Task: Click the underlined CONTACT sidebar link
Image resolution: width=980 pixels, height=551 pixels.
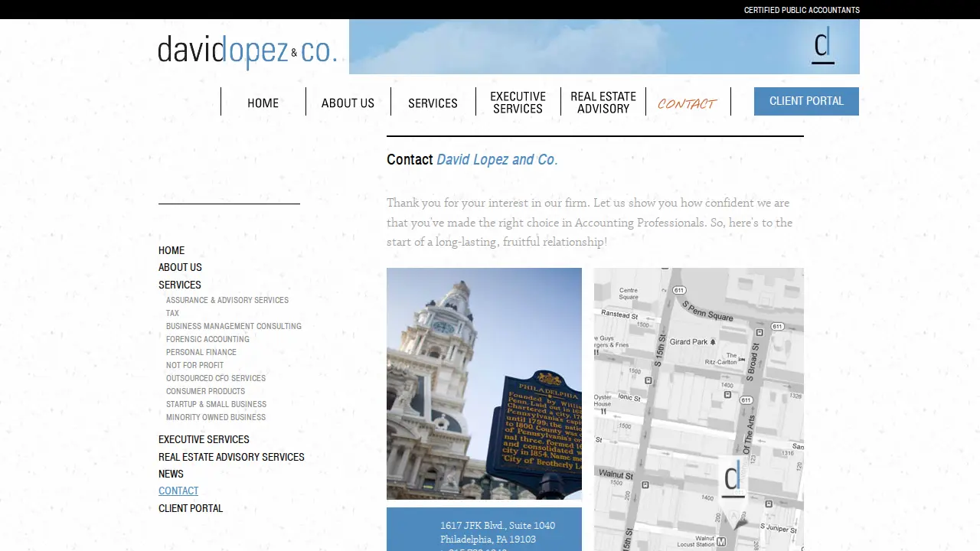Action: pyautogui.click(x=178, y=491)
